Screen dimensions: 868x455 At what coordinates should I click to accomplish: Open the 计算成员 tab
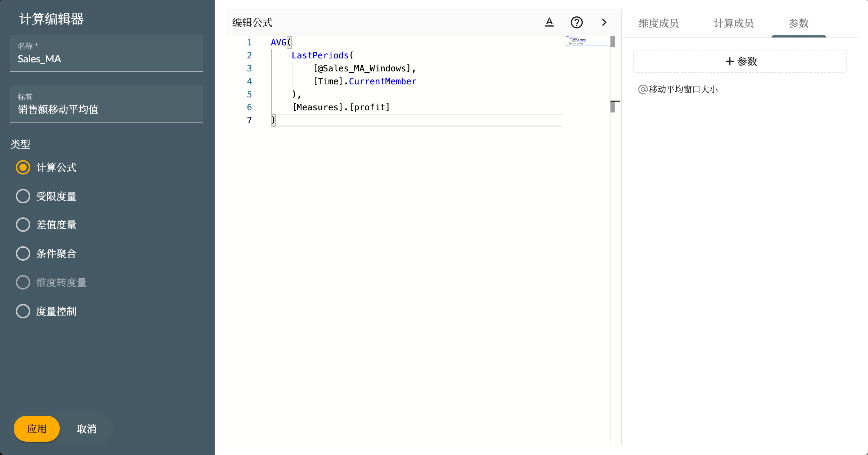[734, 23]
